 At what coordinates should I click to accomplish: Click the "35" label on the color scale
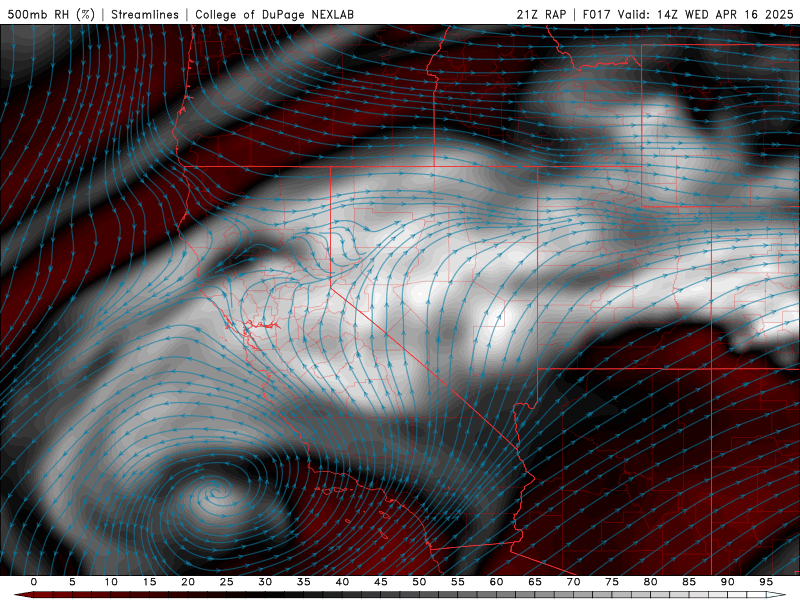click(x=304, y=582)
